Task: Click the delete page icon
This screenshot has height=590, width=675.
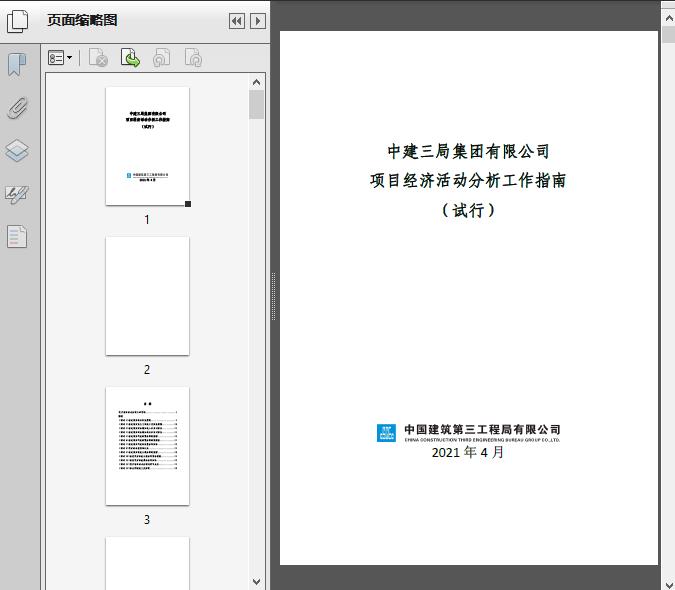Action: (x=98, y=58)
